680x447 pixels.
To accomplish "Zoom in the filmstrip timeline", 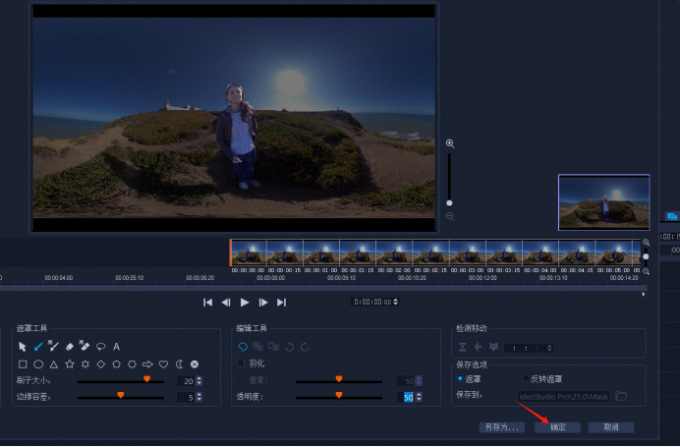I will [646, 242].
